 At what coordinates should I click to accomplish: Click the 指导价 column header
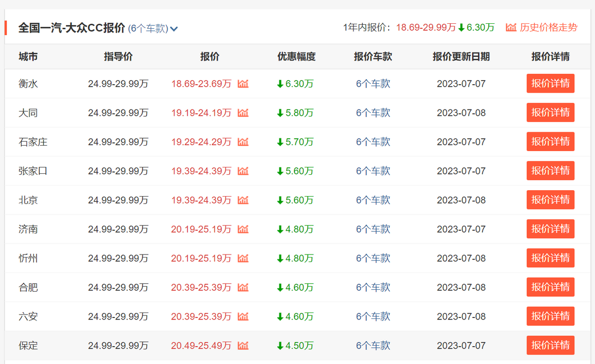tap(118, 56)
